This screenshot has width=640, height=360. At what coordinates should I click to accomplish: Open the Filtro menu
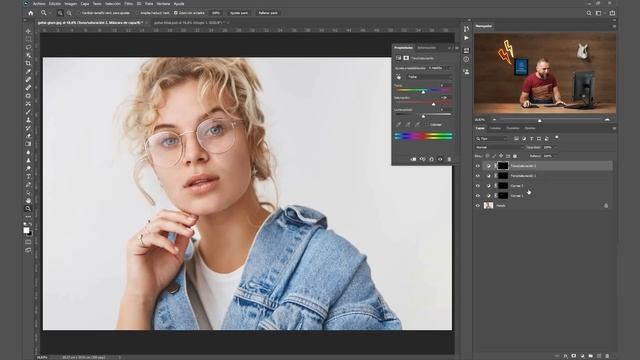129,4
